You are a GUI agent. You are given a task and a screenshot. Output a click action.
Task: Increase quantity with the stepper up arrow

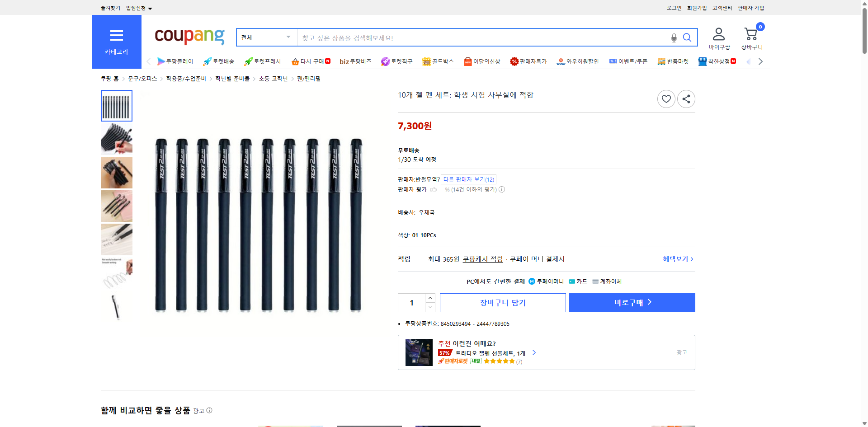[430, 298]
